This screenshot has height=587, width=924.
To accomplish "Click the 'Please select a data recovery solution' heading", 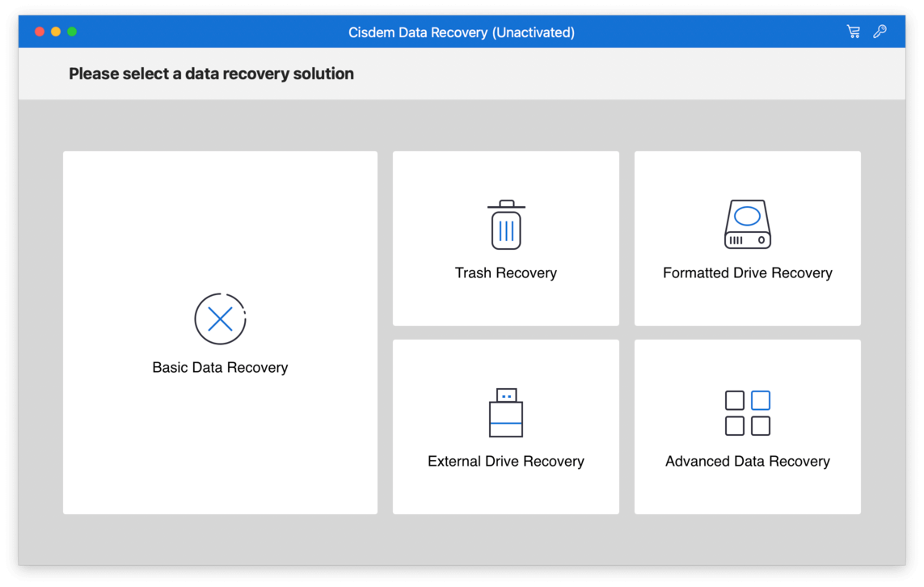I will [x=212, y=74].
